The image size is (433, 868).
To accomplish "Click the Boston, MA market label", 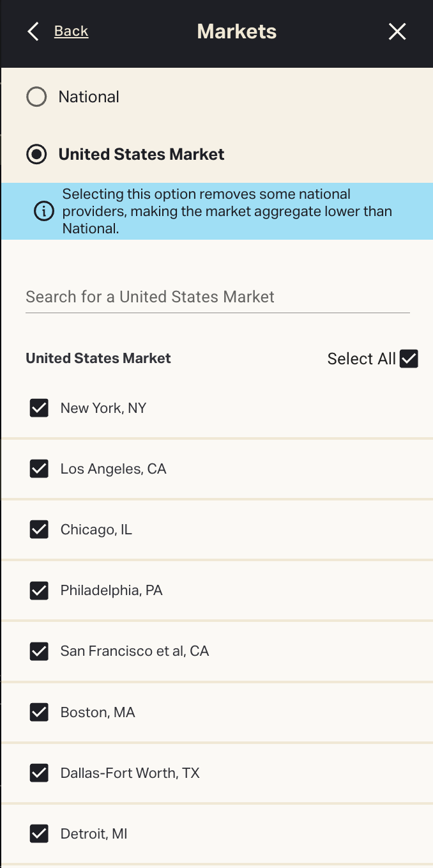I will 98,712.
